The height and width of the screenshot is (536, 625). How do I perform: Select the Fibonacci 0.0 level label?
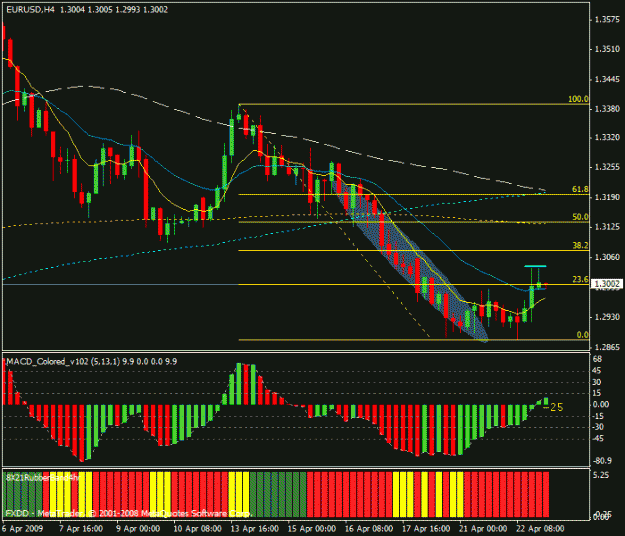click(x=582, y=335)
